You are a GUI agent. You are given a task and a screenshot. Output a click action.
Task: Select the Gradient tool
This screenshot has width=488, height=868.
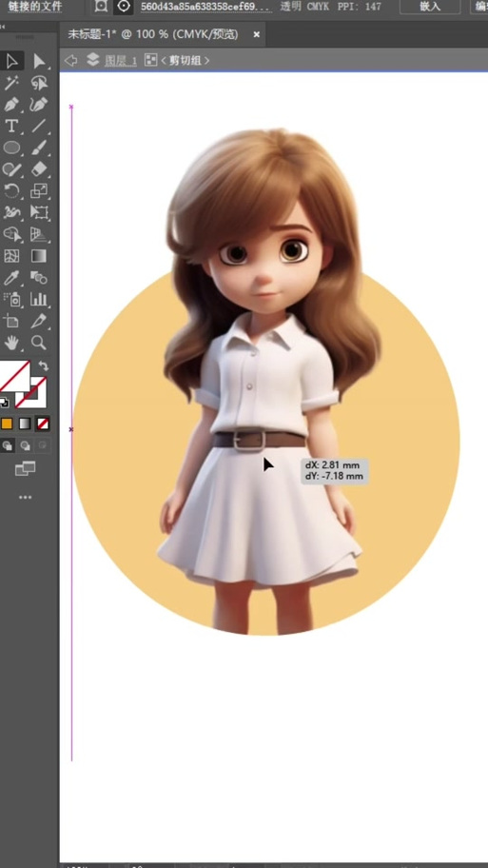click(39, 256)
